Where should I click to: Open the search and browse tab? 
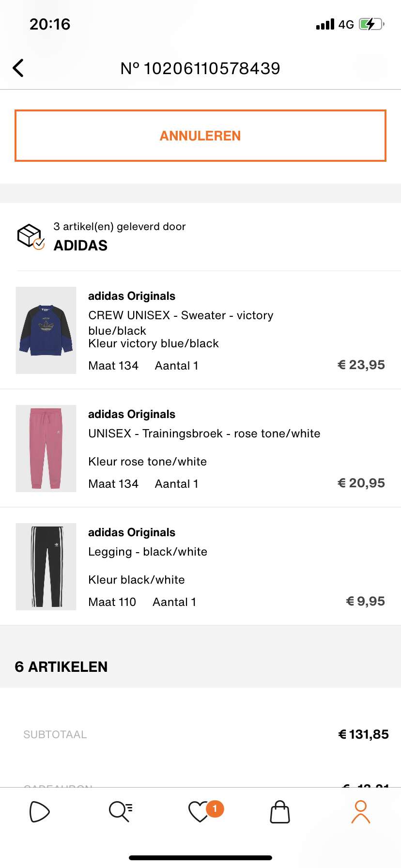click(x=120, y=812)
